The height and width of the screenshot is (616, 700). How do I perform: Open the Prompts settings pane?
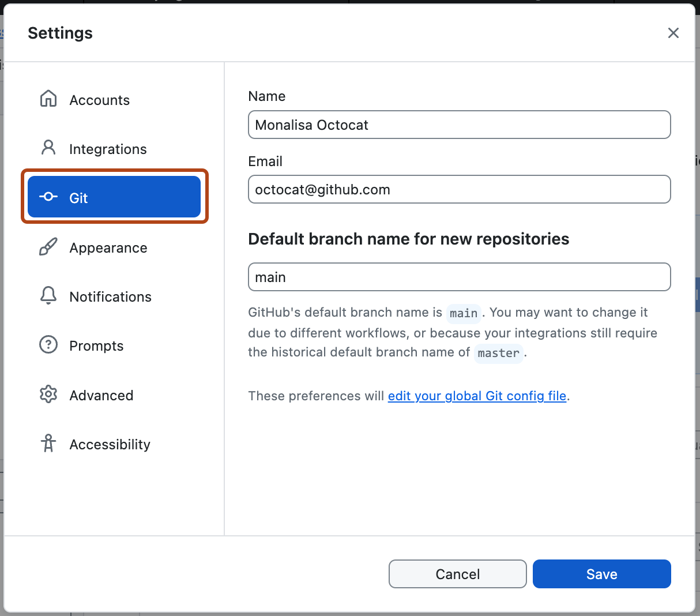96,346
